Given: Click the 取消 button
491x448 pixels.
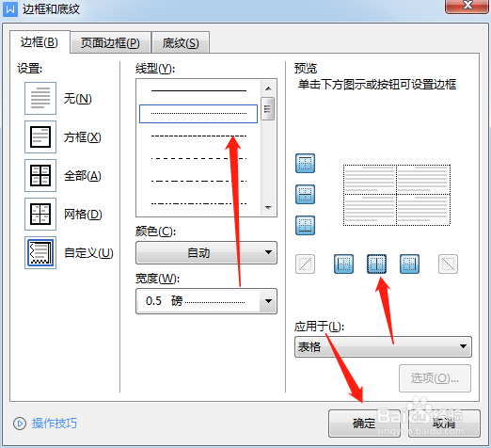Looking at the screenshot, I should [x=444, y=424].
